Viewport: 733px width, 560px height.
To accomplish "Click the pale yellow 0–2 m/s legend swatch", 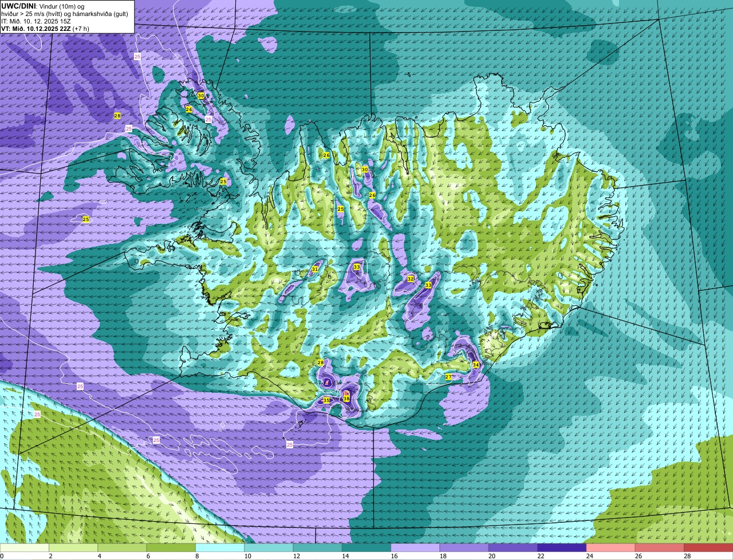I will pyautogui.click(x=25, y=547).
